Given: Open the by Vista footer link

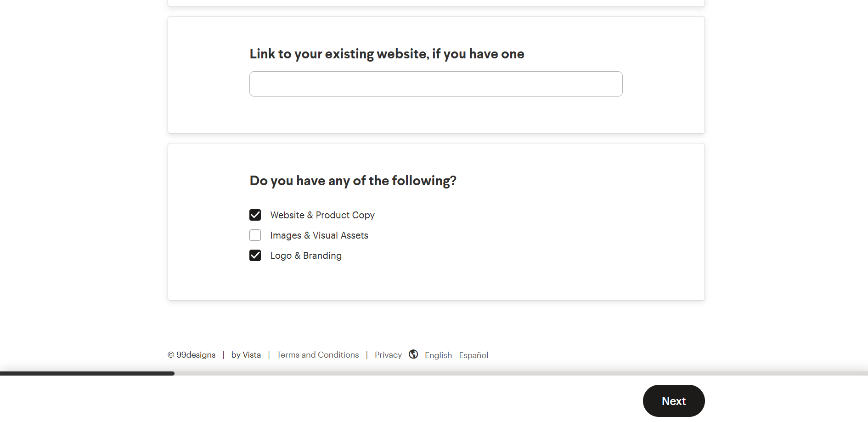Looking at the screenshot, I should click(x=246, y=355).
